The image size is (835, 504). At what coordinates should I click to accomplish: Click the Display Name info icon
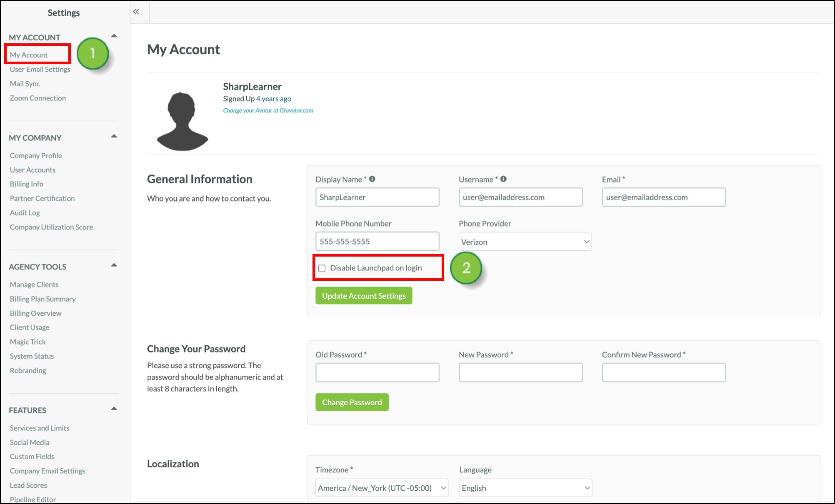(x=372, y=179)
